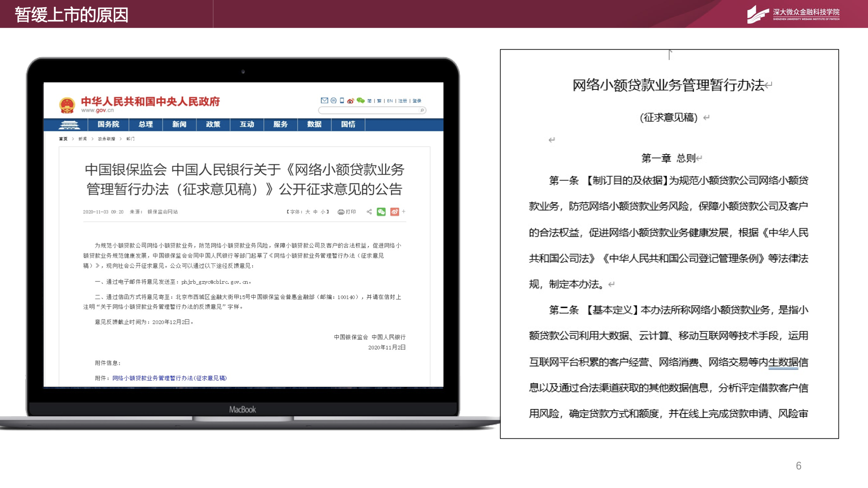Click the mobile phone icon in the site header
This screenshot has height=488, width=868.
coord(342,100)
